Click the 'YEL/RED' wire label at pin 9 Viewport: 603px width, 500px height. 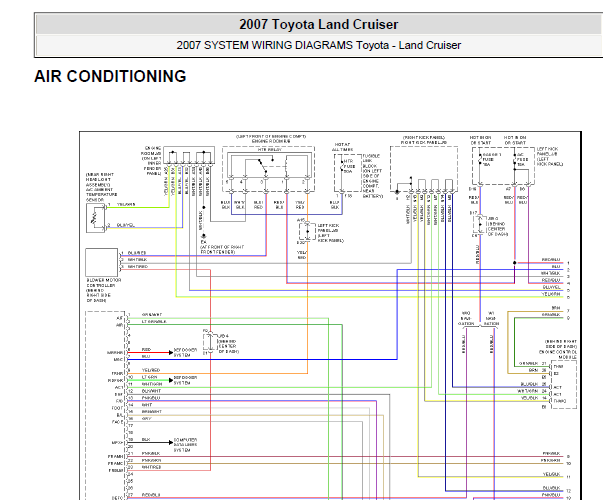pos(151,370)
